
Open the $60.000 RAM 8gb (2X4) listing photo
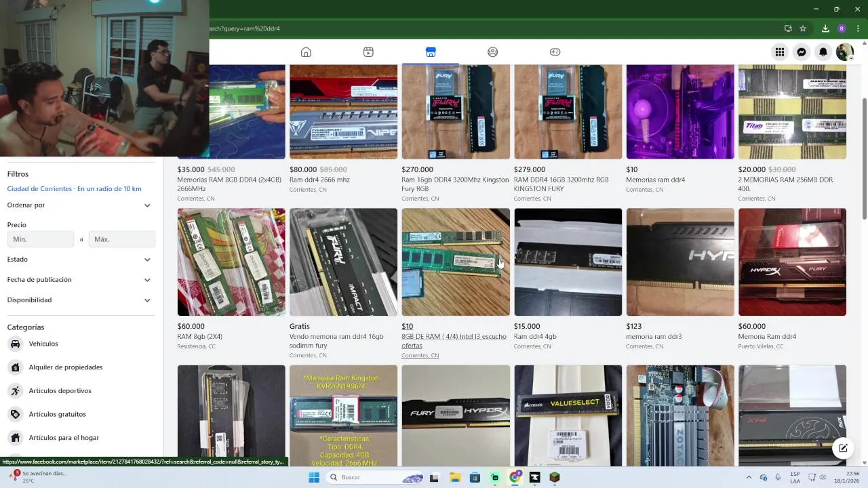click(231, 262)
